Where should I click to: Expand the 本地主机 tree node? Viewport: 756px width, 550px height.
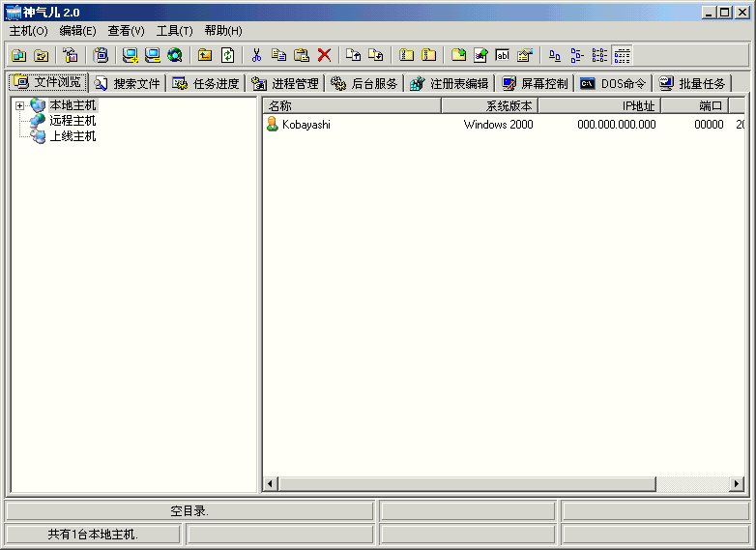click(19, 105)
